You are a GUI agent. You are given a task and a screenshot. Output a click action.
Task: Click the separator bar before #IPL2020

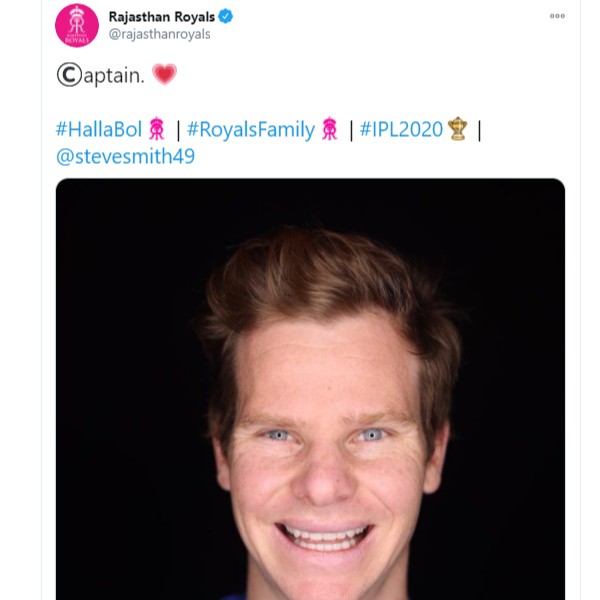350,129
